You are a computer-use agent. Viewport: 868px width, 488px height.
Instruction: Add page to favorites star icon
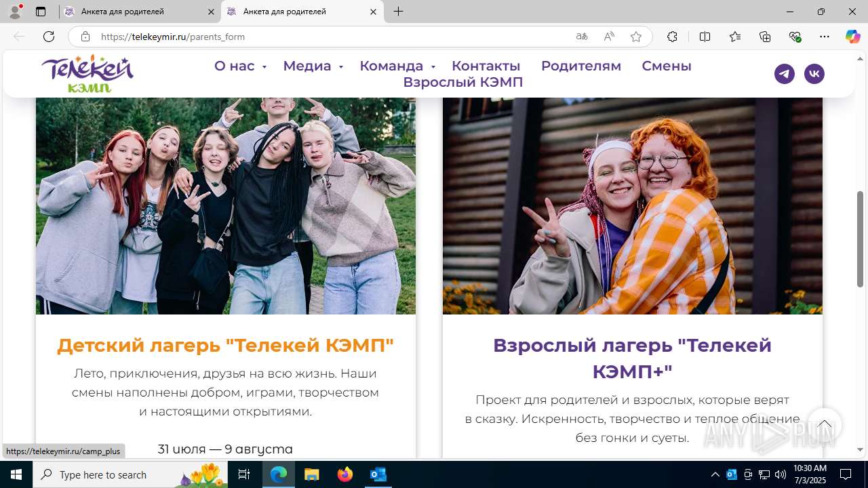tap(636, 37)
